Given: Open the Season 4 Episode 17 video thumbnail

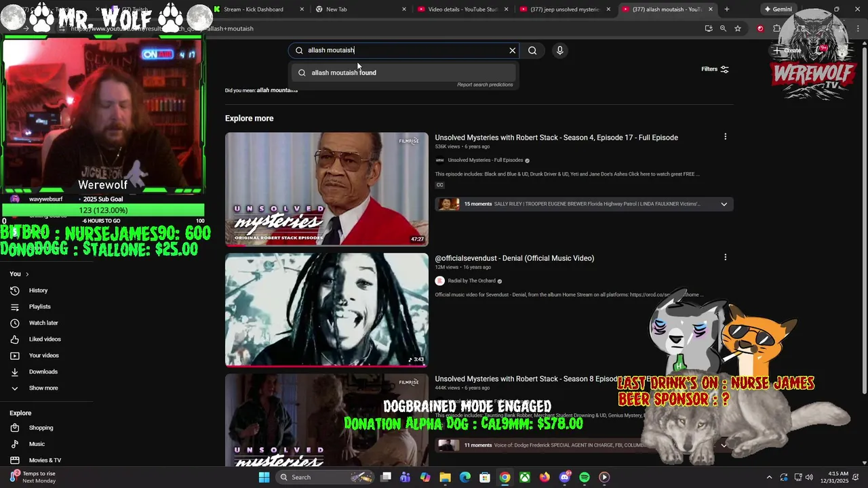Looking at the screenshot, I should point(327,189).
